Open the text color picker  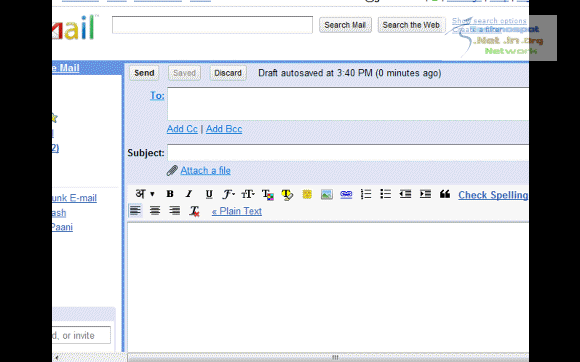pos(267,194)
